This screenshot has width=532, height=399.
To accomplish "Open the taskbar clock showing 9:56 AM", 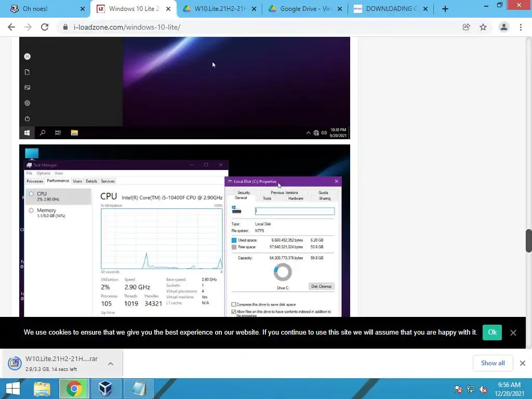I will click(x=509, y=389).
